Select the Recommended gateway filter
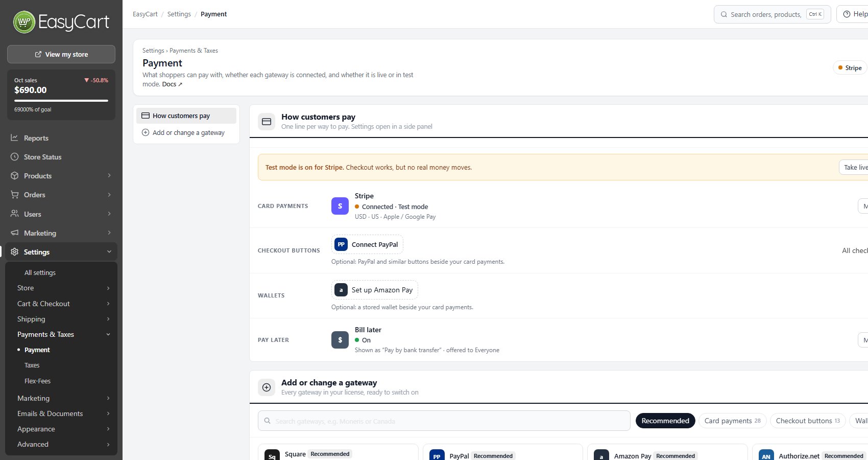Screen dimensions: 868x460 tap(665, 421)
